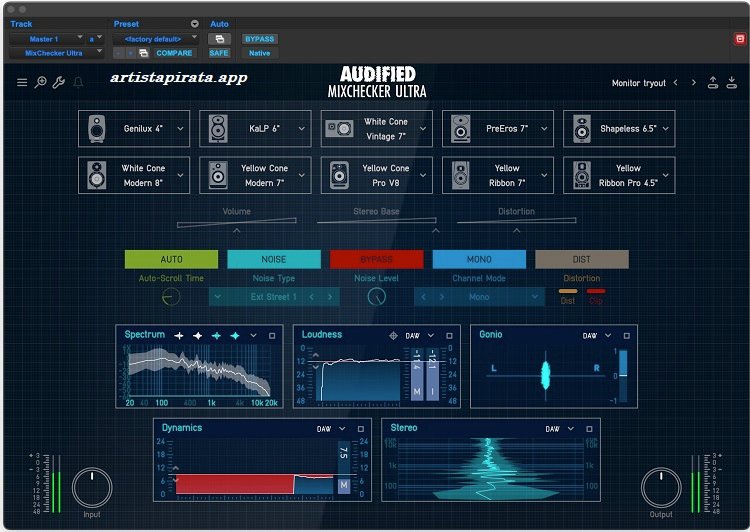
Task: Expand the PreEros 7" monitor dropdown
Action: 544,129
